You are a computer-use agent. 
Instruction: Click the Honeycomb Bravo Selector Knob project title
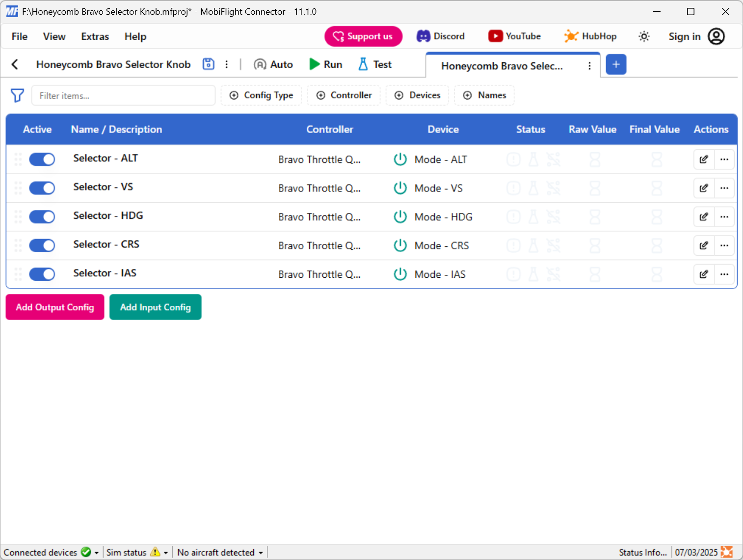coord(113,64)
